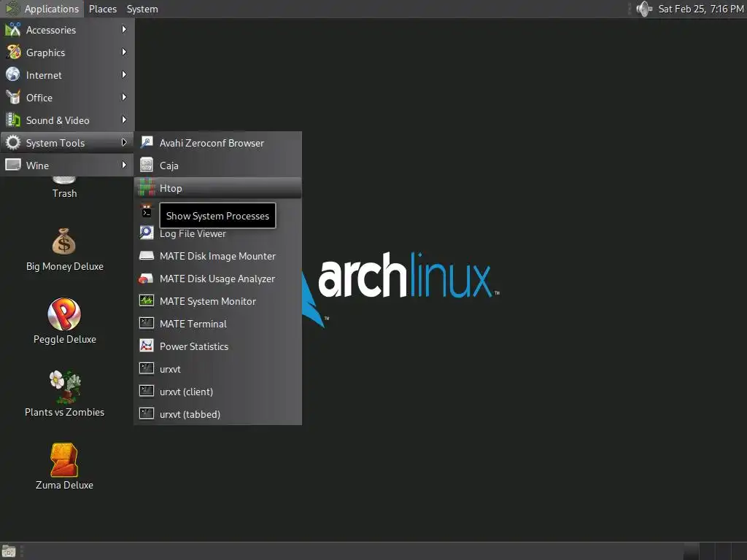The width and height of the screenshot is (747, 560).
Task: Launch Htop from System Tools
Action: pyautogui.click(x=217, y=188)
